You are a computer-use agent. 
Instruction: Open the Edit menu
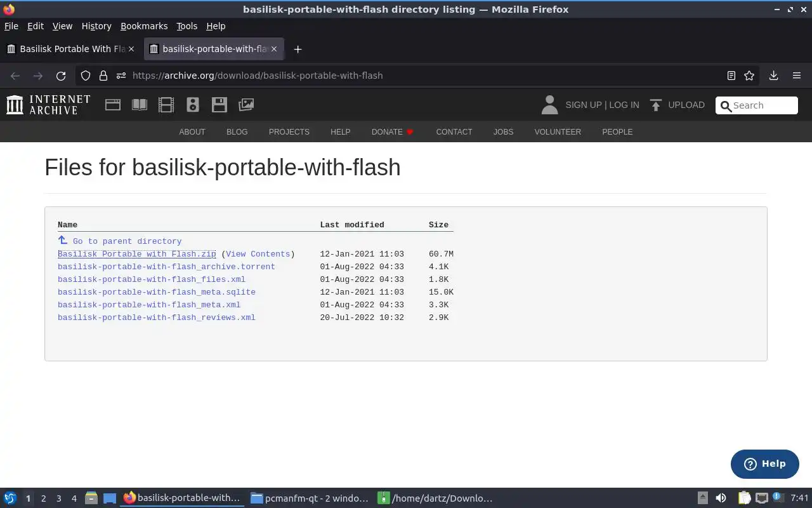click(36, 26)
